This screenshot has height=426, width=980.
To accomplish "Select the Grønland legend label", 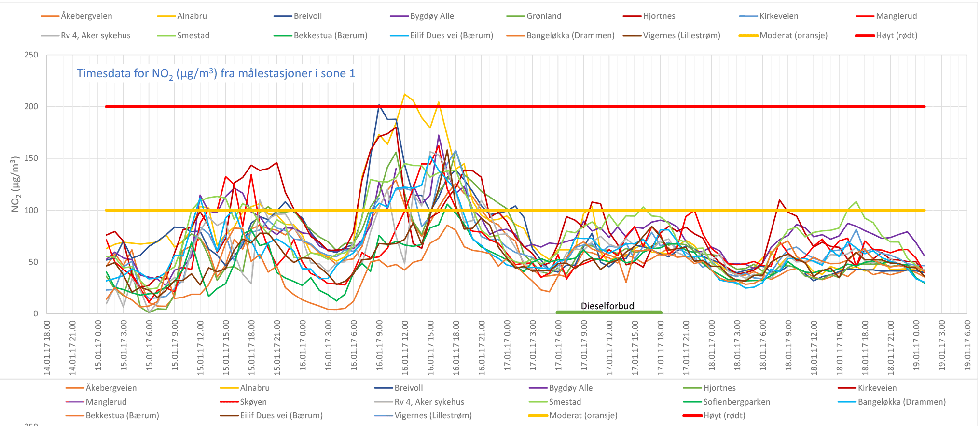I will coord(544,16).
